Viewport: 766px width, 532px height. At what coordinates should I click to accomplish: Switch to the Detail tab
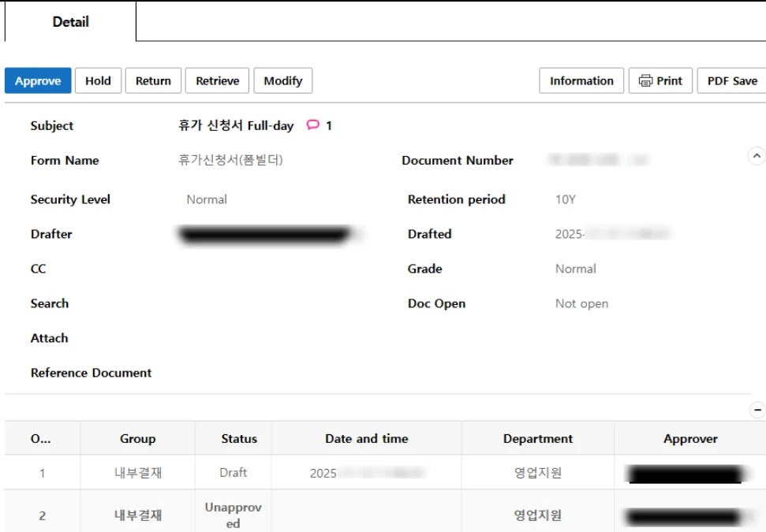click(x=70, y=22)
